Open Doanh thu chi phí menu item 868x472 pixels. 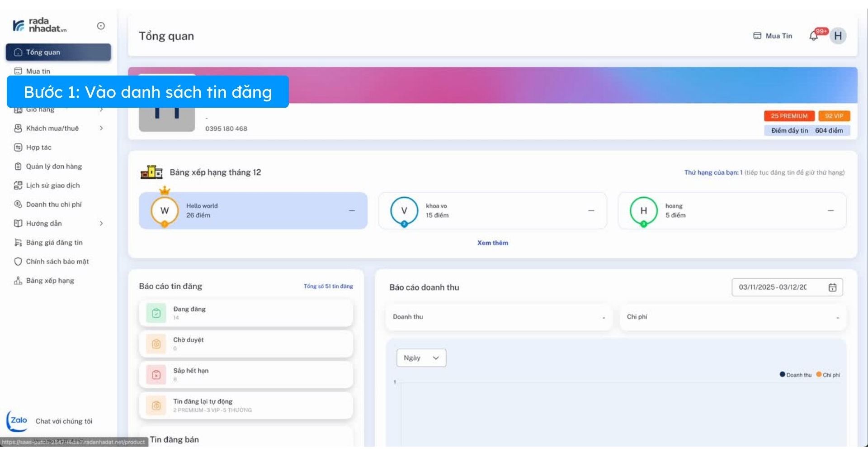coord(53,205)
